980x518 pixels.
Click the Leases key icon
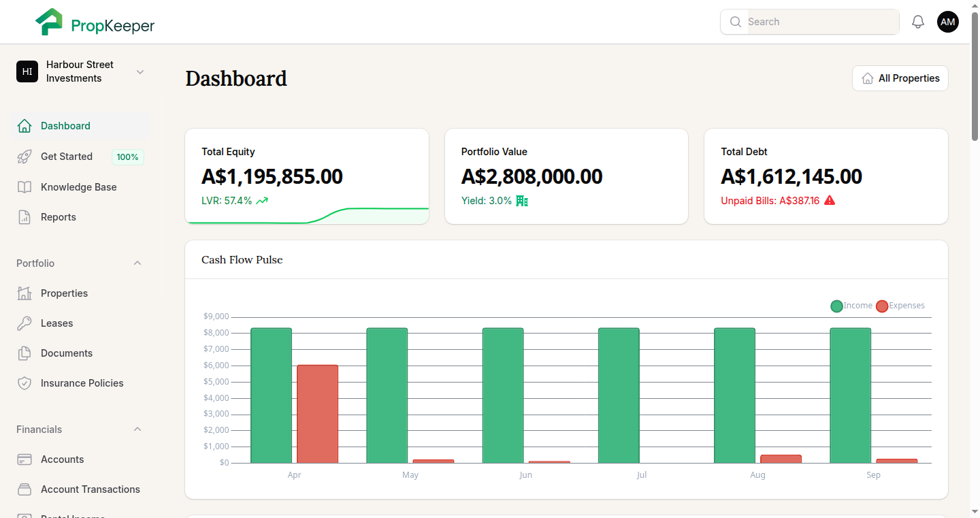tap(24, 323)
